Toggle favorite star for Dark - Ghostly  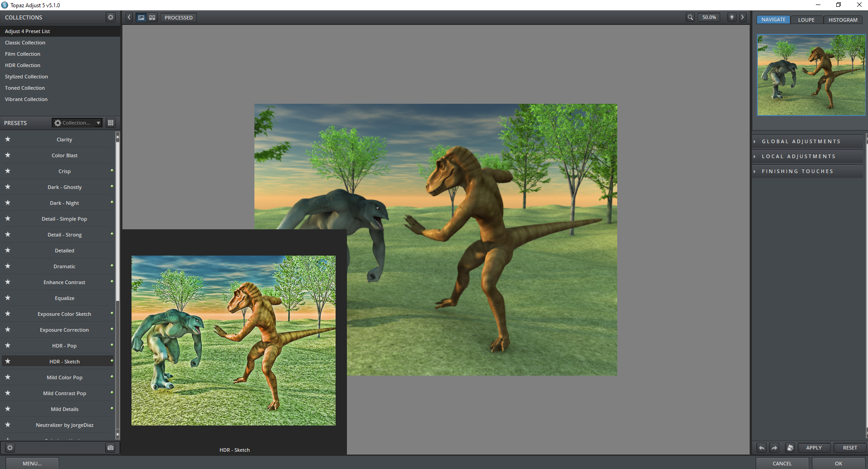pos(8,187)
